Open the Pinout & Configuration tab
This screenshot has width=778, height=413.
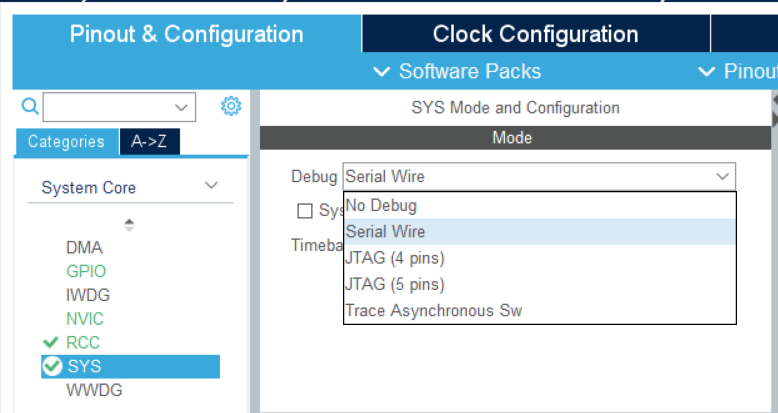coord(186,34)
